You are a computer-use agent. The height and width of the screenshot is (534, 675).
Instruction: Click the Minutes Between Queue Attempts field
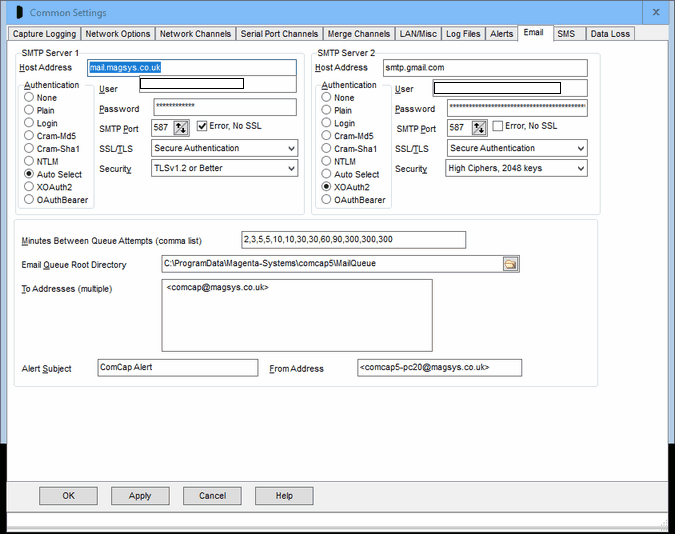[x=353, y=240]
